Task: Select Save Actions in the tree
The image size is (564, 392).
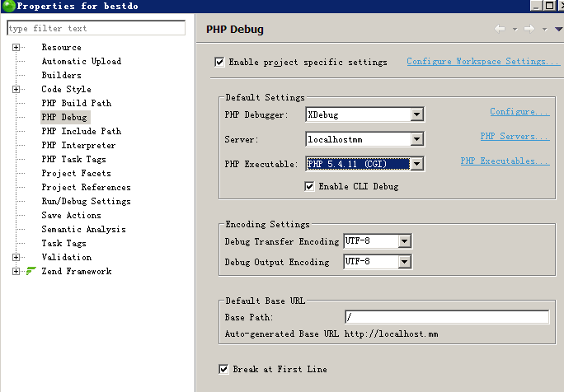Action: tap(71, 215)
